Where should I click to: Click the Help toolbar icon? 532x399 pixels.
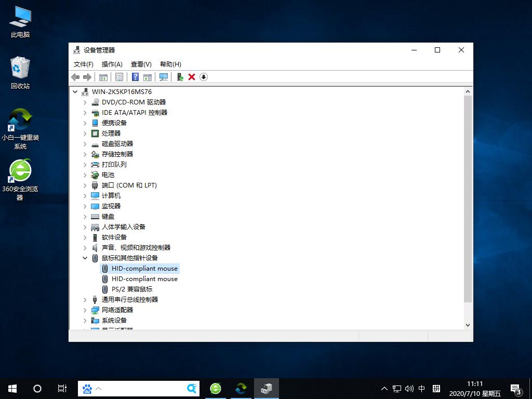pyautogui.click(x=135, y=77)
